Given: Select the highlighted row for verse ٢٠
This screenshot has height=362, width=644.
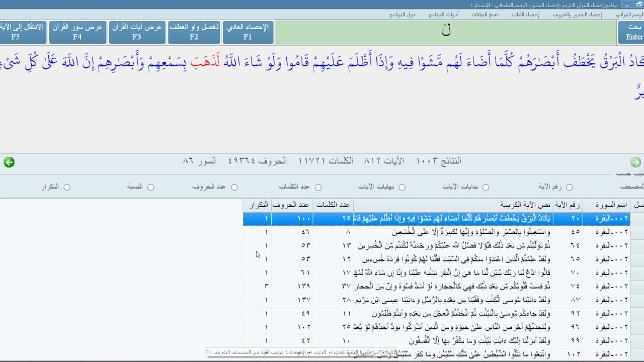Looking at the screenshot, I should click(x=436, y=219).
